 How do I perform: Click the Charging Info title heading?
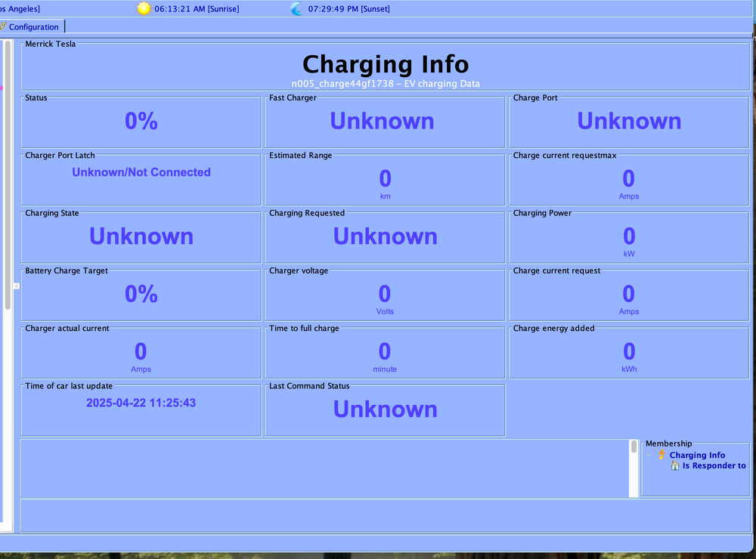(386, 64)
